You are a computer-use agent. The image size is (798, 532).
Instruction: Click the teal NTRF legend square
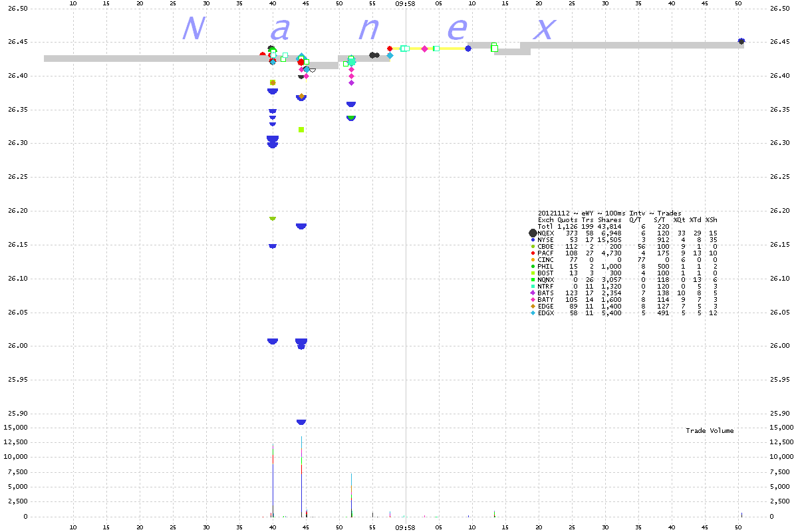point(533,286)
